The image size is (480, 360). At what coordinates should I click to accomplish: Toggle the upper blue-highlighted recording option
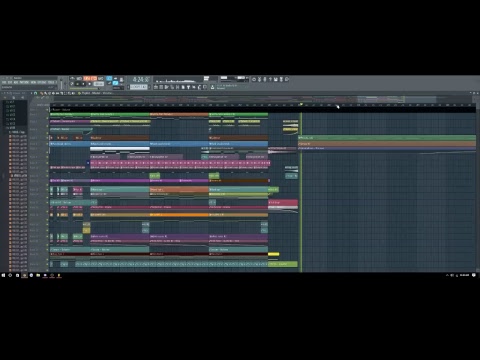click(x=109, y=78)
